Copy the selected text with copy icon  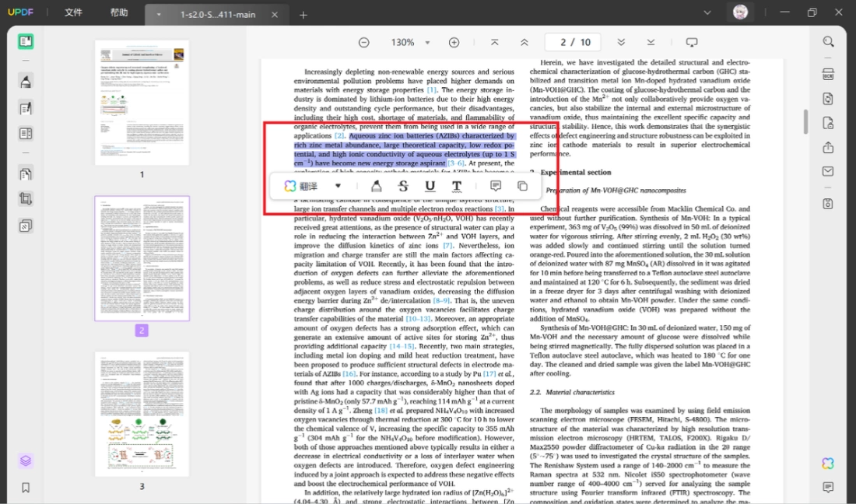tap(522, 186)
